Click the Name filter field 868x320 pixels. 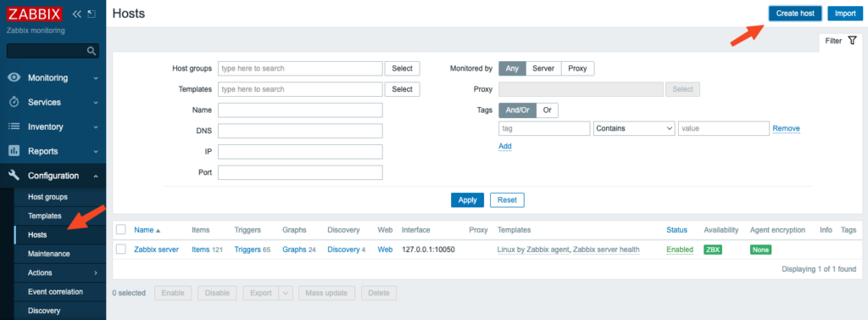coord(300,110)
